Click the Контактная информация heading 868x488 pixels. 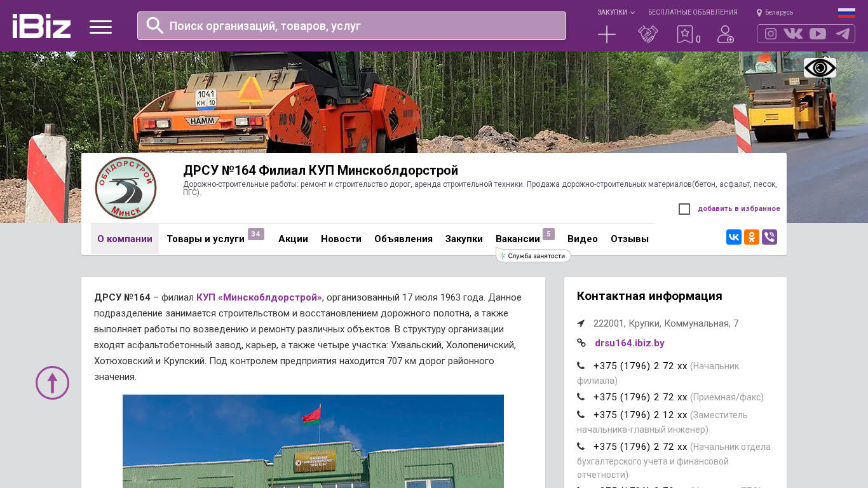[x=649, y=296]
